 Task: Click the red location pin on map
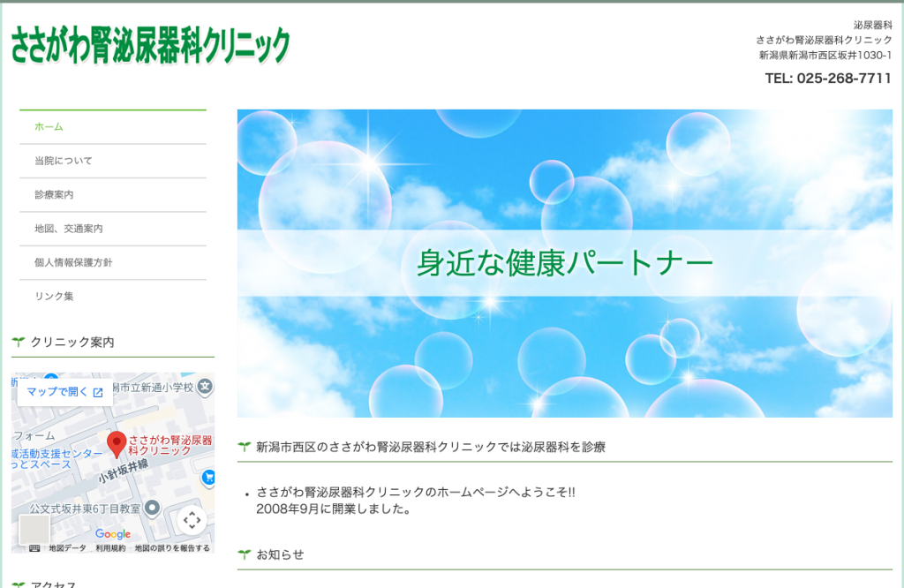point(117,445)
